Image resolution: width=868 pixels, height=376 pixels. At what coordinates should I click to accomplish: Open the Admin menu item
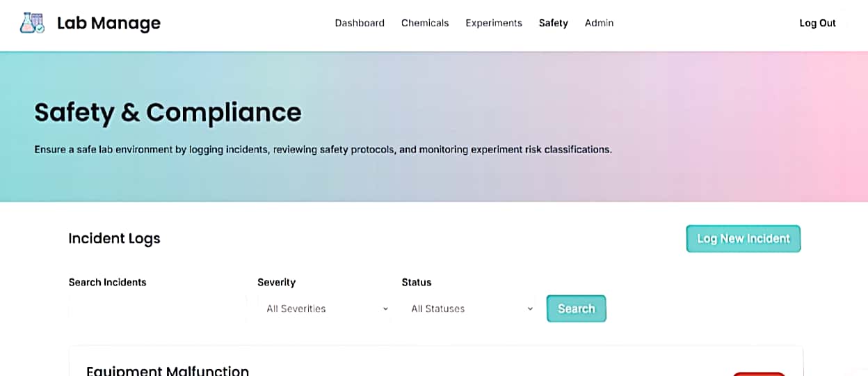tap(599, 23)
